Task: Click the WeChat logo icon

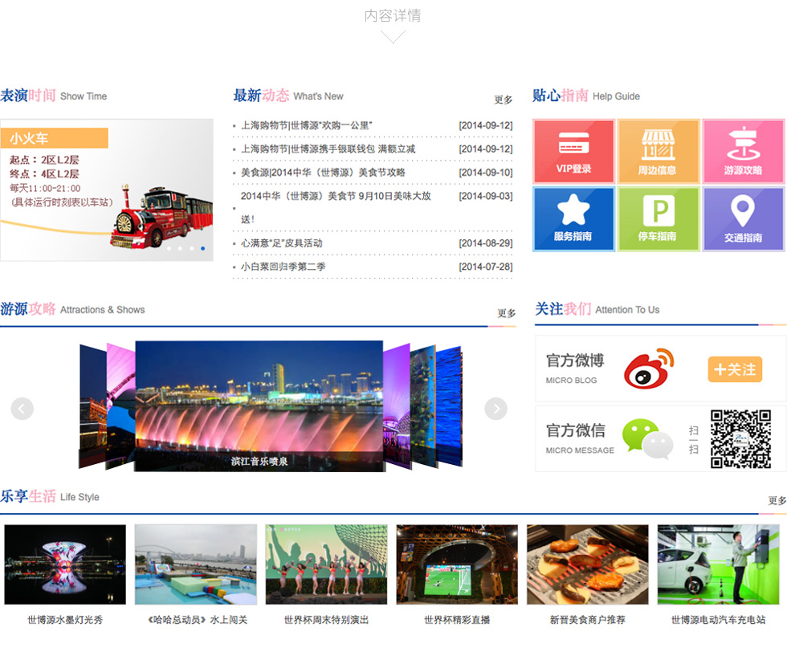Action: [x=647, y=438]
